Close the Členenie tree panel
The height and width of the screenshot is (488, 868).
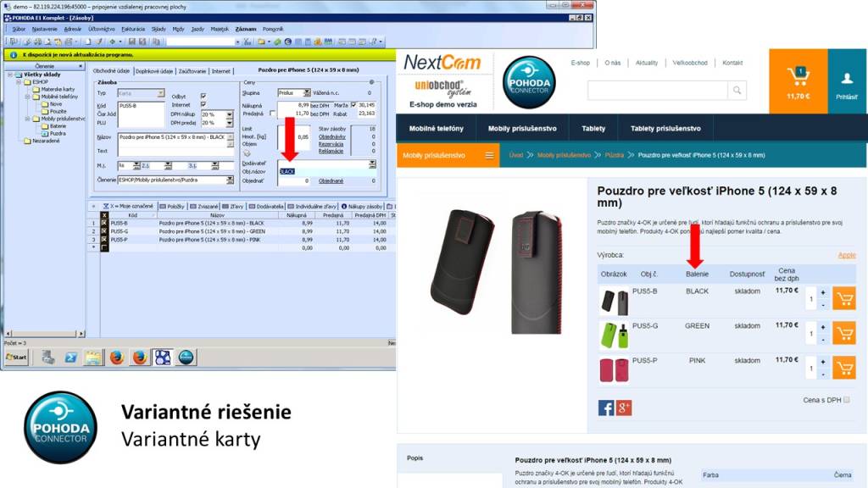point(81,66)
